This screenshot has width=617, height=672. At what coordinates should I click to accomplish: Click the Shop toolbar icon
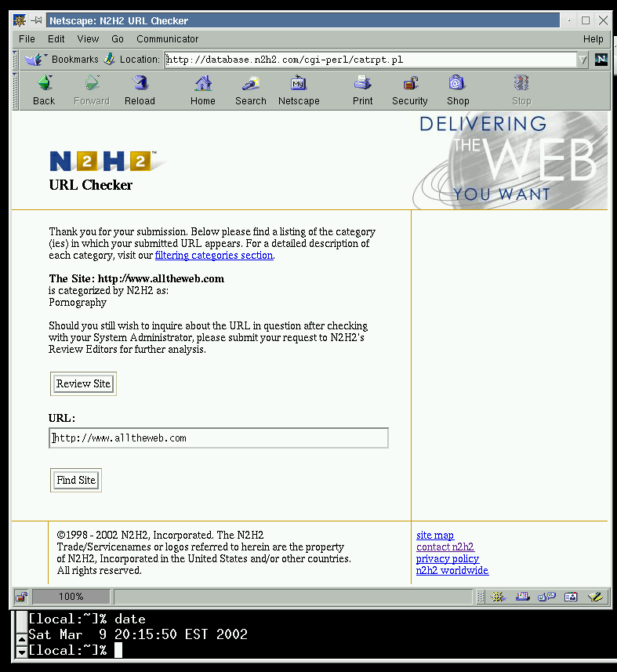pyautogui.click(x=457, y=82)
